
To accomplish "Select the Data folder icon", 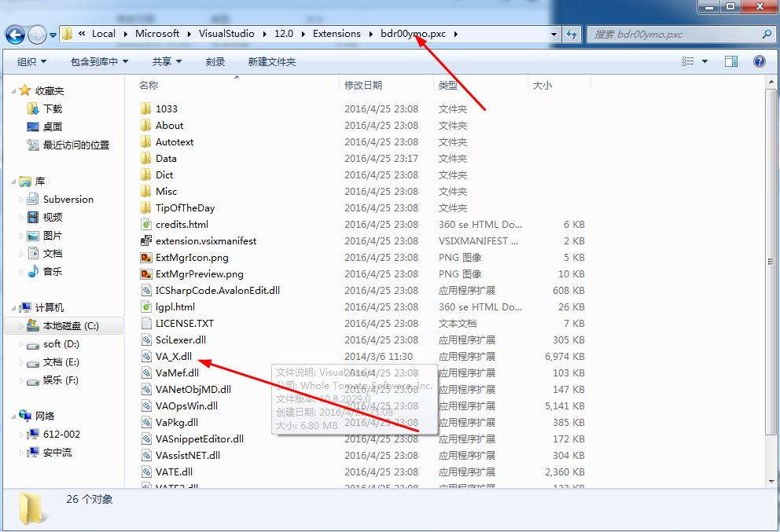I will click(x=145, y=158).
